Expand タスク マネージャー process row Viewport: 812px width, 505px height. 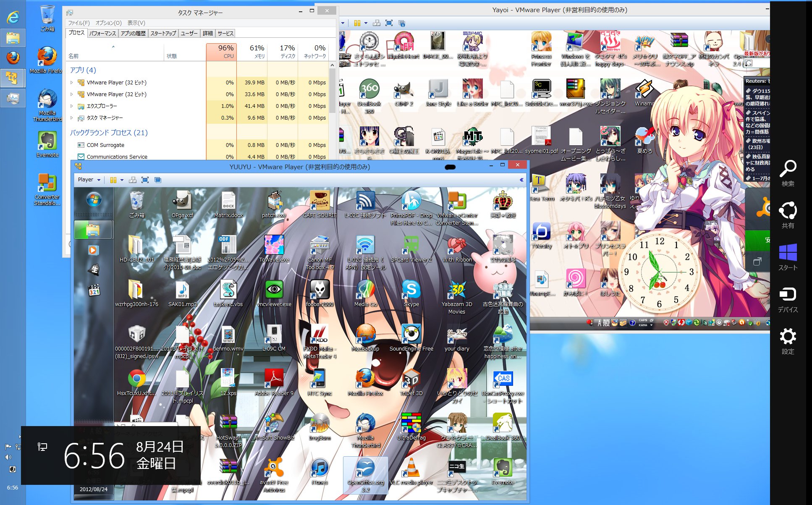[71, 118]
